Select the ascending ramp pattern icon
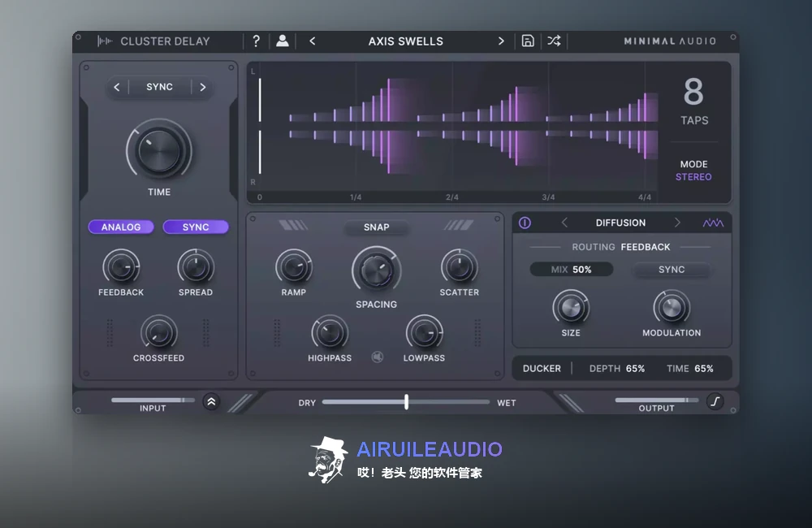 (459, 225)
